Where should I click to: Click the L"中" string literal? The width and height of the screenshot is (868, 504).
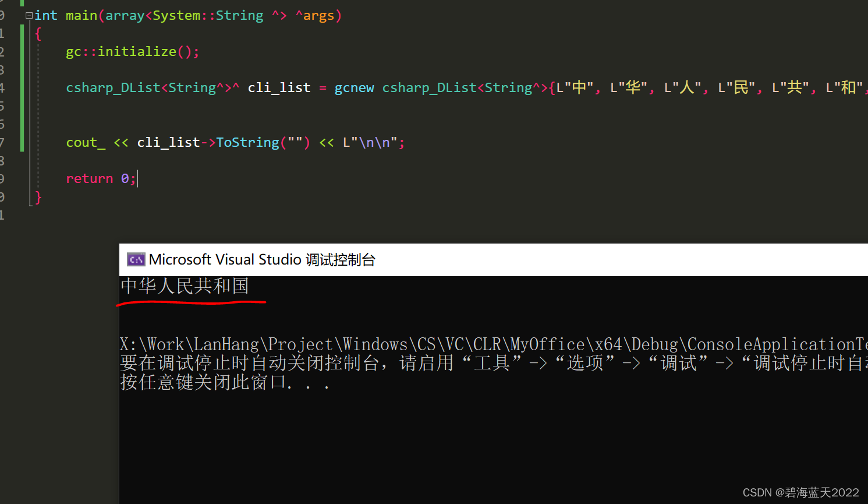coord(575,88)
